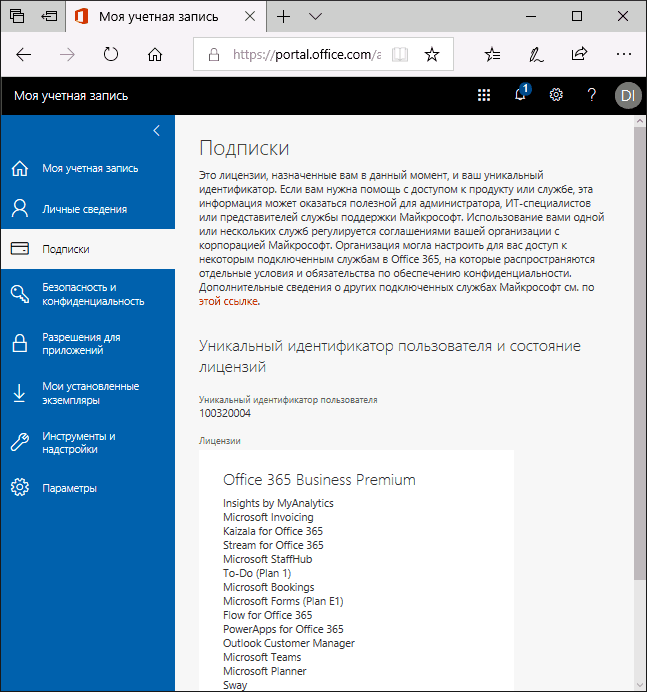Open the help question mark
Viewport: 647px width, 692px height.
pyautogui.click(x=592, y=95)
